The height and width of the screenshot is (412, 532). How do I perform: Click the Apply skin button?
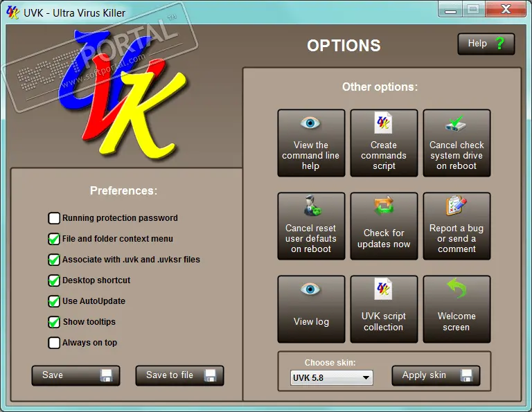(436, 375)
